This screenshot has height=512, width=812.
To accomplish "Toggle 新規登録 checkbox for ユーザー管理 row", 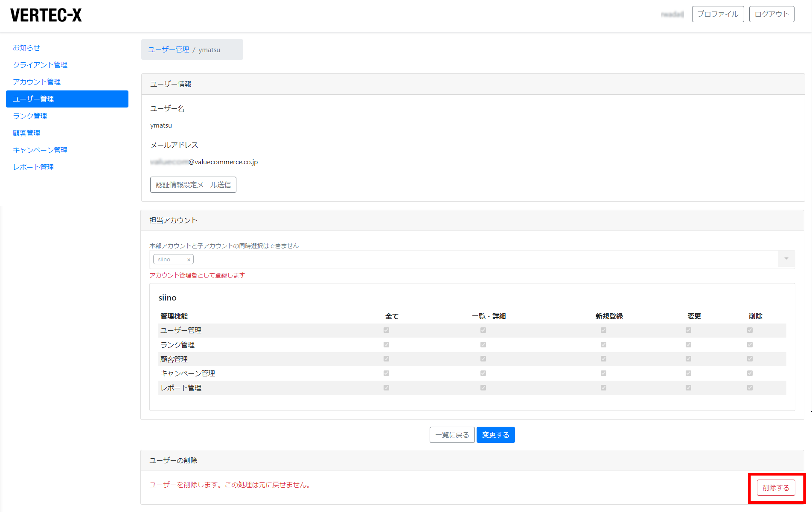I will tap(603, 330).
